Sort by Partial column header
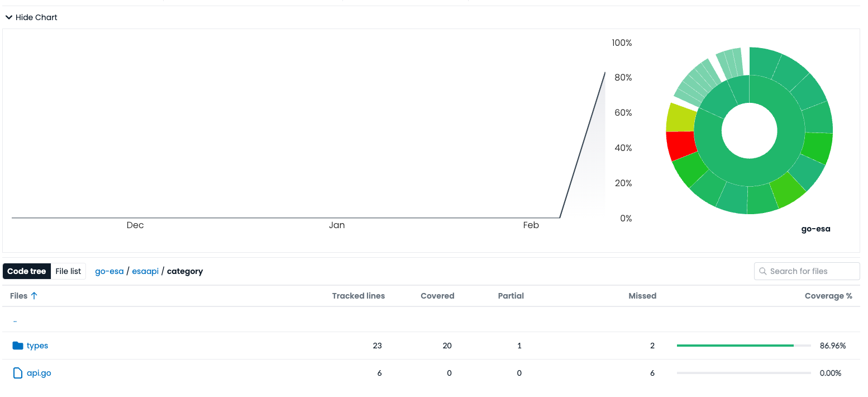 click(x=511, y=296)
